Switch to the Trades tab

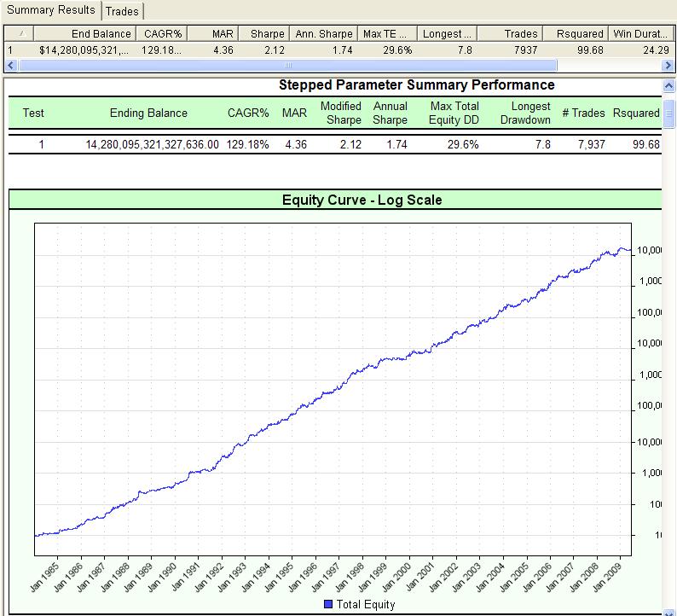[x=122, y=11]
